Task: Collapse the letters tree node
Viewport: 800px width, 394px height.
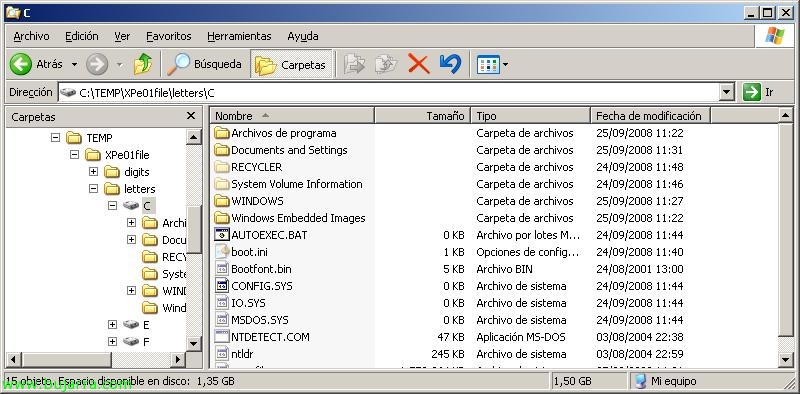Action: pos(93,189)
